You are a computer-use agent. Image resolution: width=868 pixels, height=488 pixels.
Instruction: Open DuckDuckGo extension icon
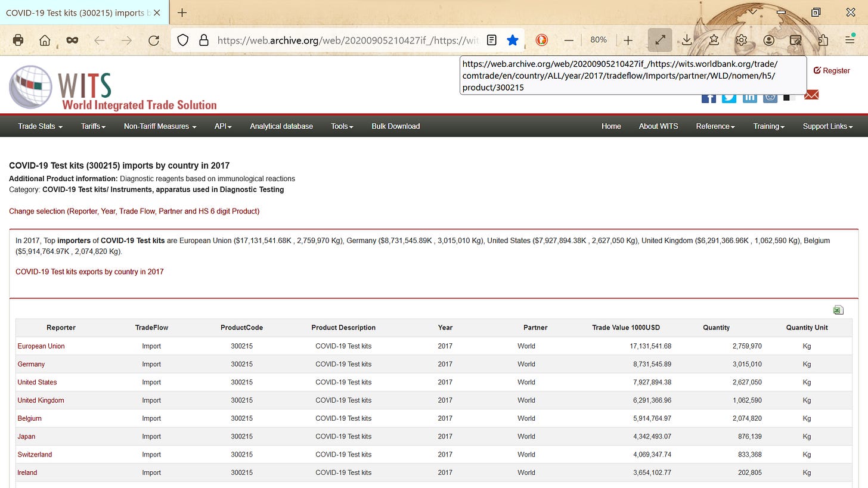click(542, 40)
